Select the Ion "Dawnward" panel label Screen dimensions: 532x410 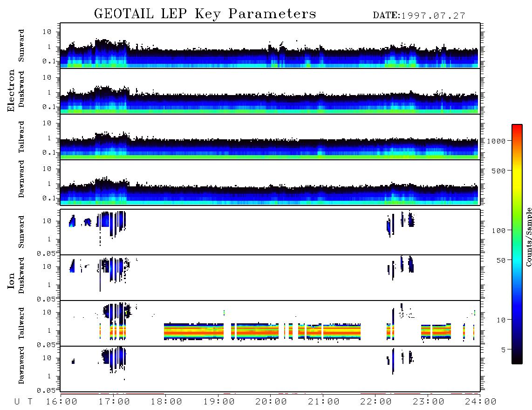pos(21,365)
